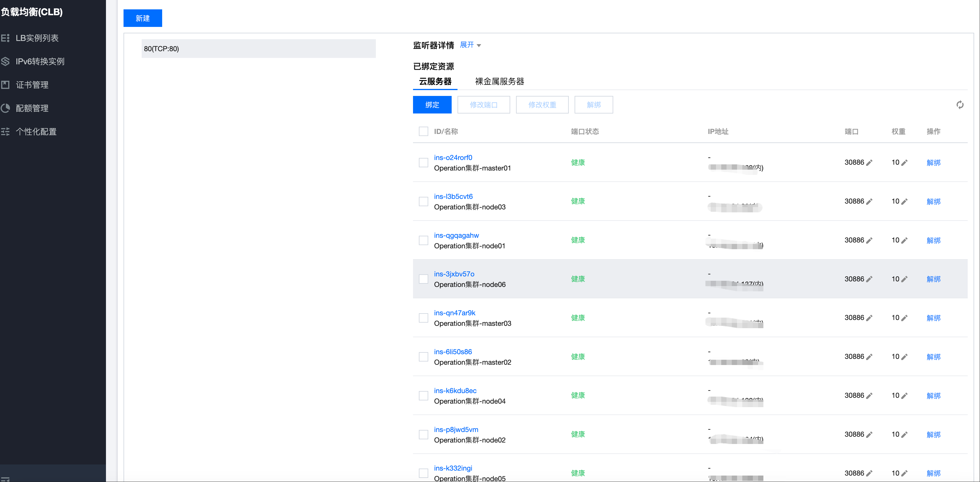
Task: Edit port pencil icon for master03 row
Action: coord(869,318)
